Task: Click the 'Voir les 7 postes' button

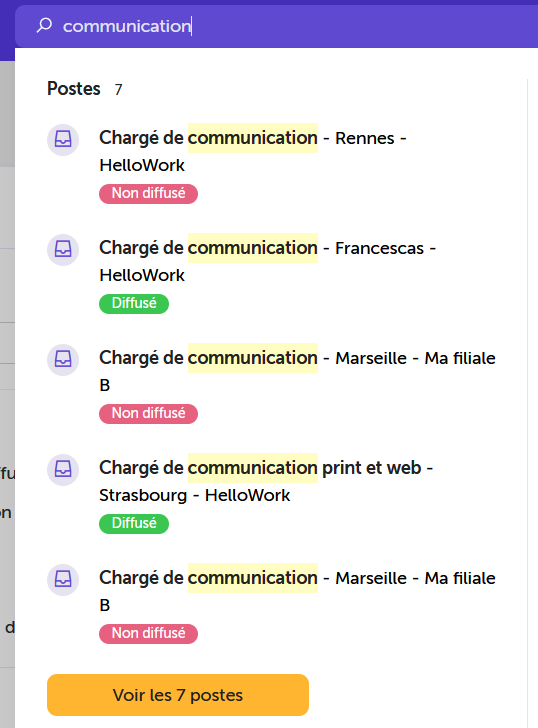Action: (x=178, y=695)
